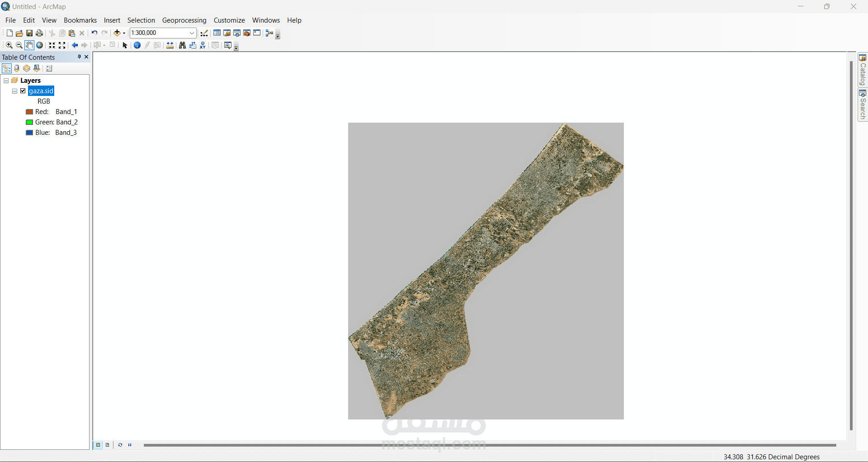The height and width of the screenshot is (462, 868).
Task: Activate the Identify tool
Action: coord(137,45)
